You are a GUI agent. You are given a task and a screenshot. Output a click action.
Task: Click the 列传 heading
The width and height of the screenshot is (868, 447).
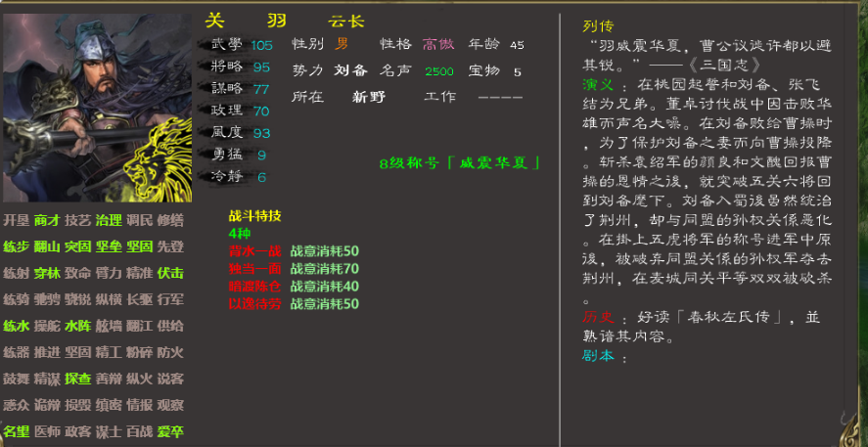pos(598,26)
